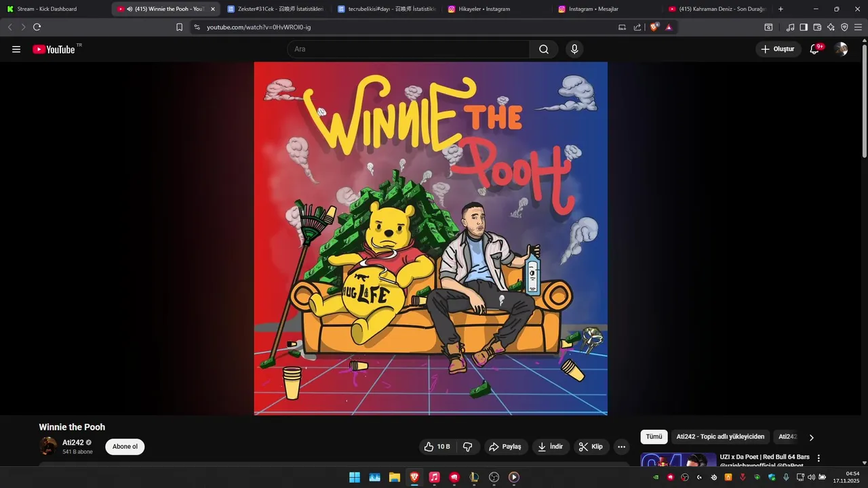Screen dimensions: 868x488
Task: Open clock and date 04:54 panel
Action: coord(847,477)
